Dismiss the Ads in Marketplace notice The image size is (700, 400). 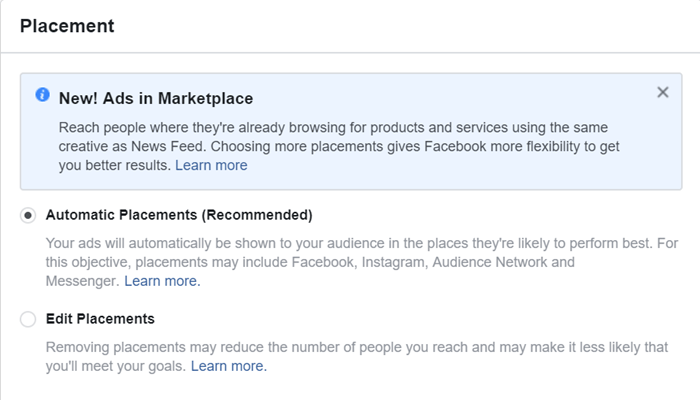[662, 93]
